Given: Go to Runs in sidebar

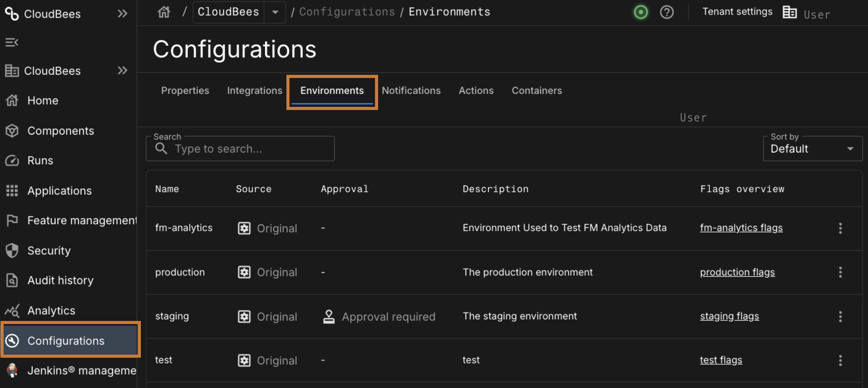Looking at the screenshot, I should point(40,160).
